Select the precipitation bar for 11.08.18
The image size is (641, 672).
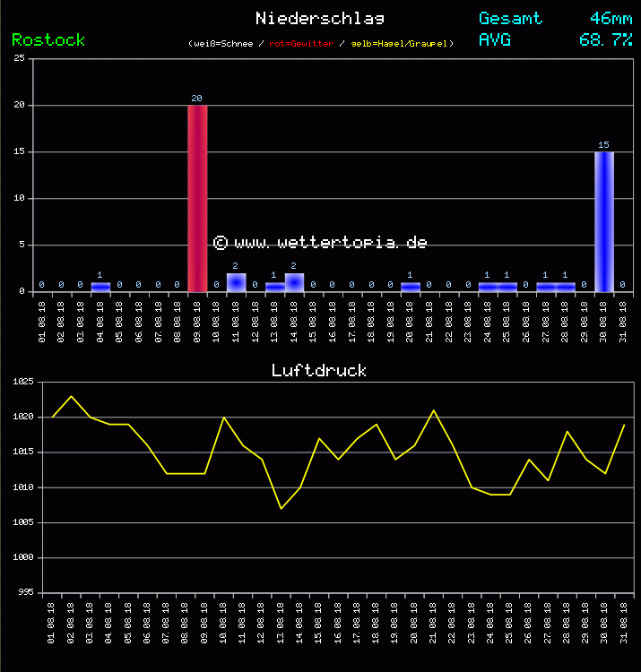[236, 282]
